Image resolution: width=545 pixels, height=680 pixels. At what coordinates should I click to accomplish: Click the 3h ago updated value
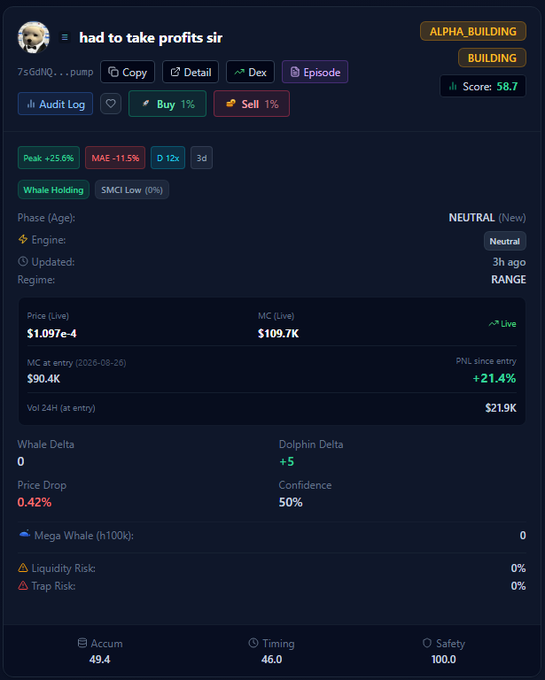pyautogui.click(x=509, y=262)
